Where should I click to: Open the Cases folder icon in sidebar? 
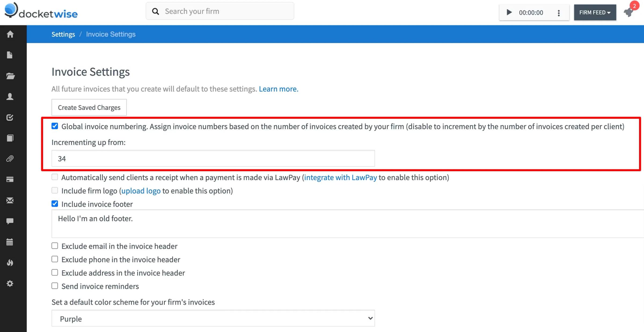pos(10,76)
